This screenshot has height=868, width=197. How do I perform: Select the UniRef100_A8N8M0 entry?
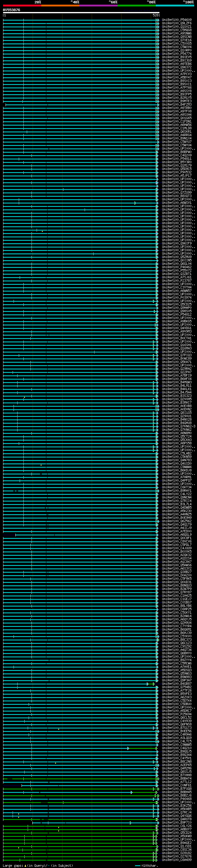pos(177,433)
